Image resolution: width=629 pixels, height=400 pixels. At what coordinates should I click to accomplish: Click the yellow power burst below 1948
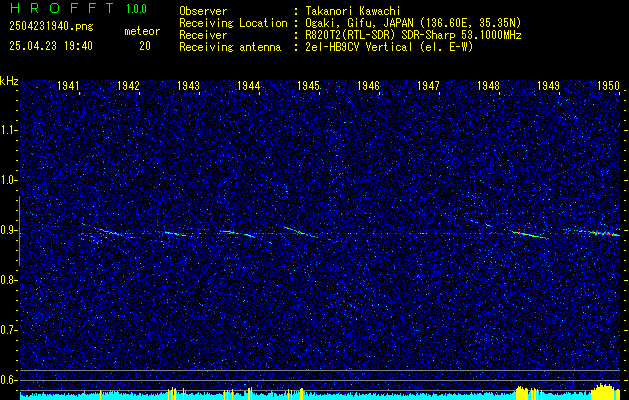(521, 392)
